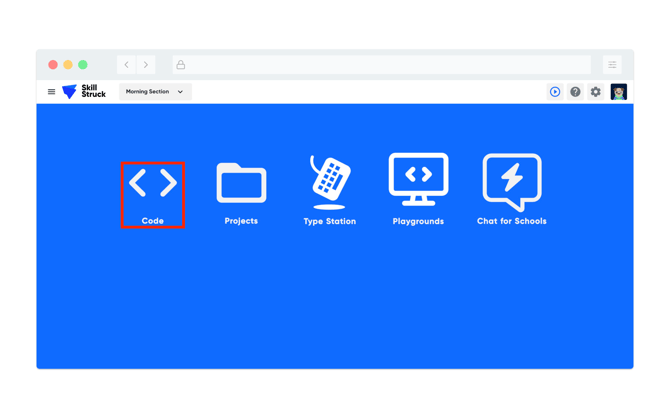670x418 pixels.
Task: Open the Projects folder icon
Action: [x=241, y=183]
